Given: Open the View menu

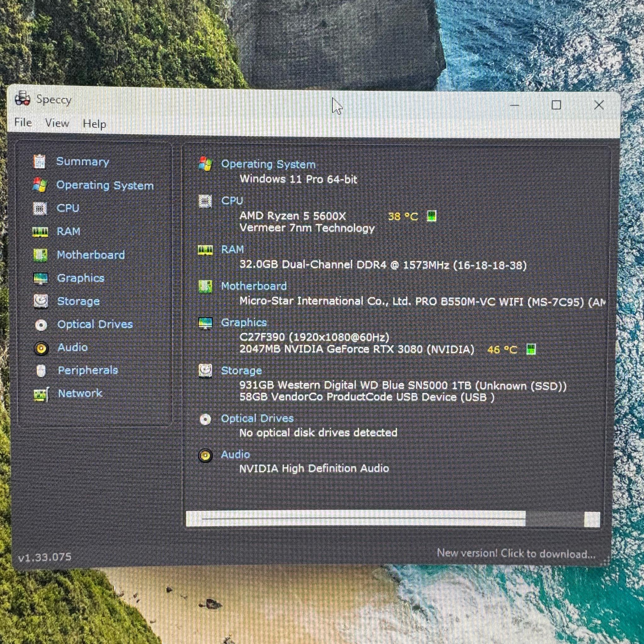Looking at the screenshot, I should click(x=57, y=123).
